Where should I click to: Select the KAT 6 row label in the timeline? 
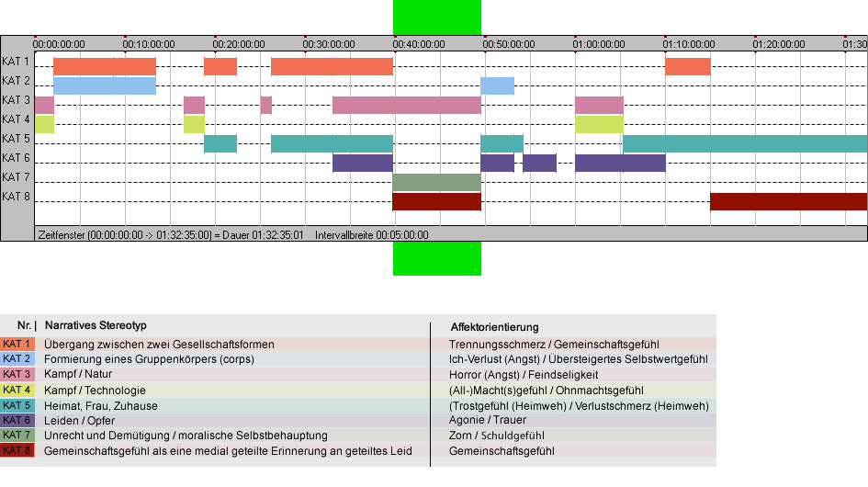click(x=16, y=158)
